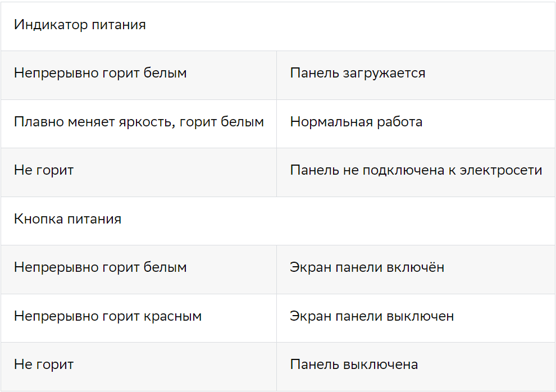This screenshot has height=392, width=556.
Task: Click the "Индикатор питания" section header
Action: 80,25
